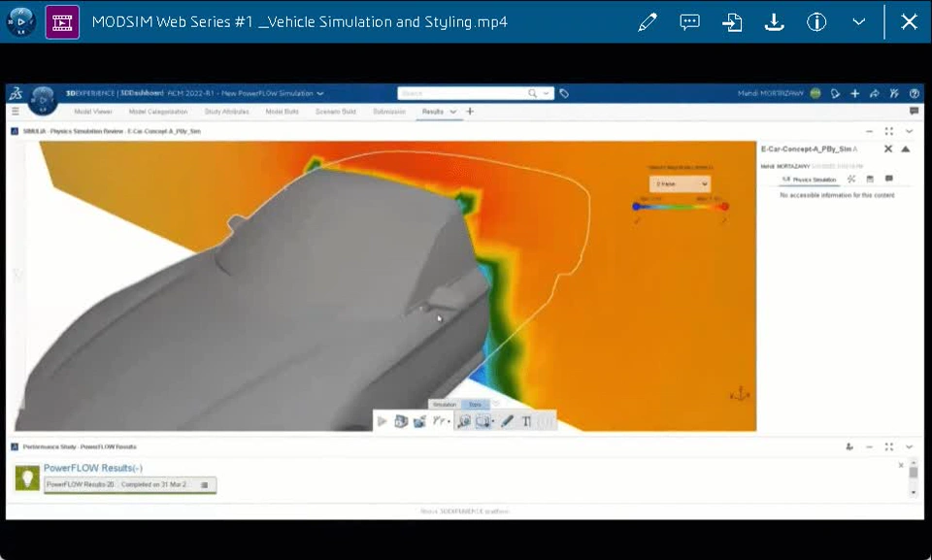
Task: Click the blue minimum handle of color legend
Action: (636, 207)
